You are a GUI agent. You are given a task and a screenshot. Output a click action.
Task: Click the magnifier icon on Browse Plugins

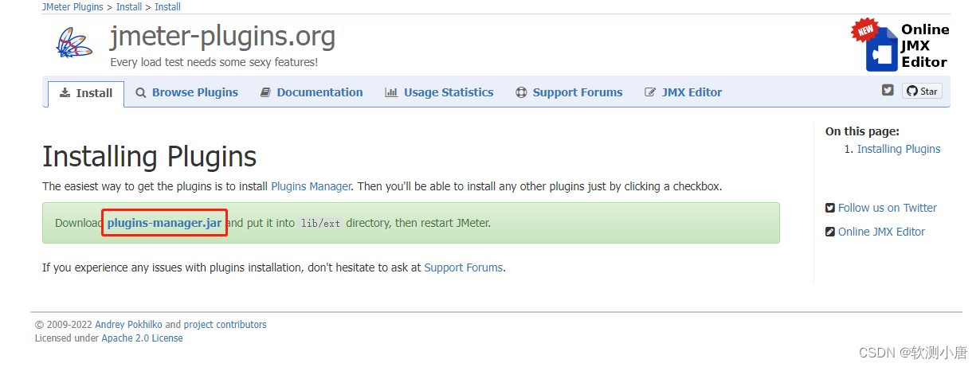click(x=141, y=92)
